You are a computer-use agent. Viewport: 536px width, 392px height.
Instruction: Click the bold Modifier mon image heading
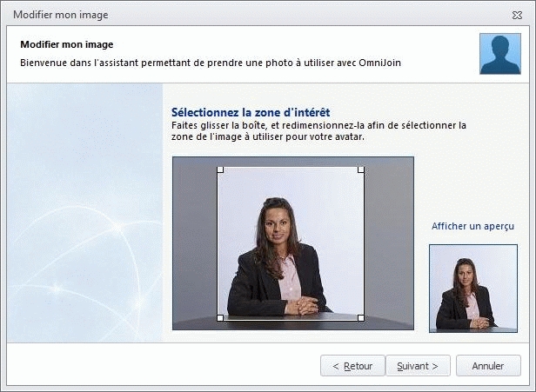point(67,44)
